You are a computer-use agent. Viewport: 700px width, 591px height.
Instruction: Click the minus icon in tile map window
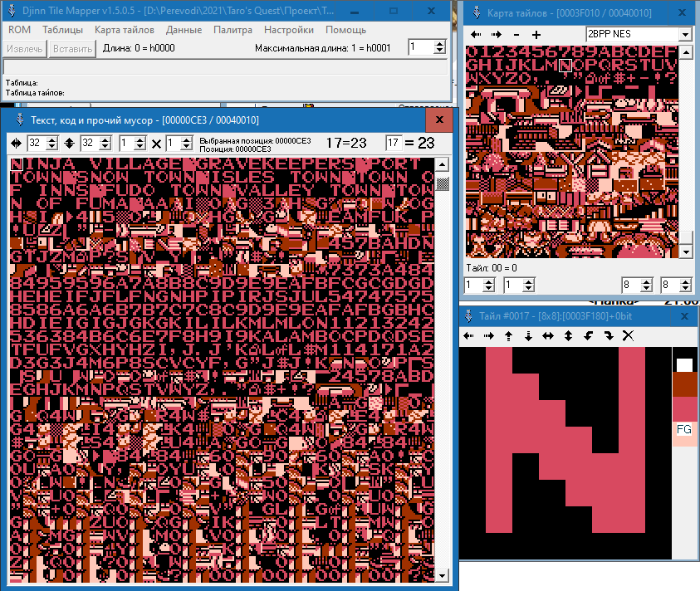point(516,34)
